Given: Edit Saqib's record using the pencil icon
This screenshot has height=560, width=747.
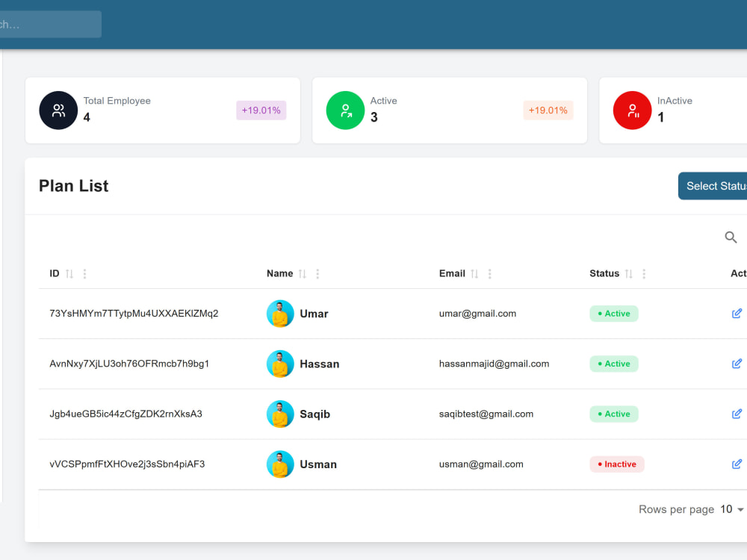Looking at the screenshot, I should [737, 414].
